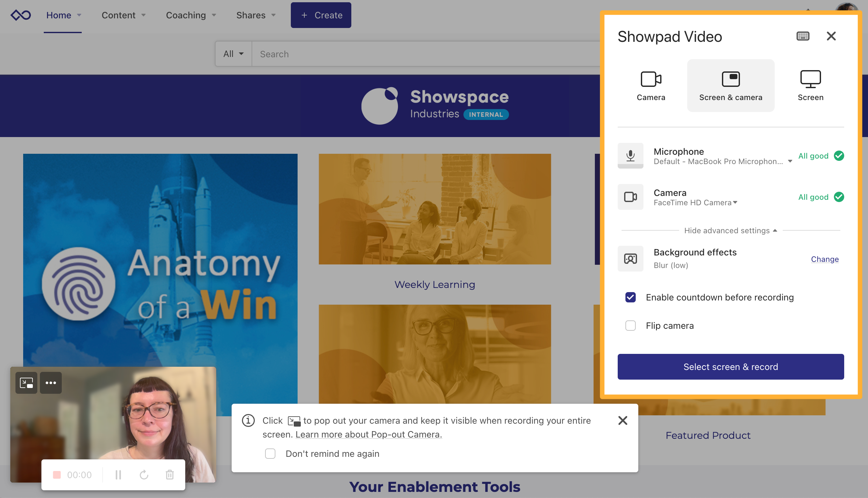This screenshot has height=498, width=868.
Task: Pause the recording
Action: pos(118,475)
